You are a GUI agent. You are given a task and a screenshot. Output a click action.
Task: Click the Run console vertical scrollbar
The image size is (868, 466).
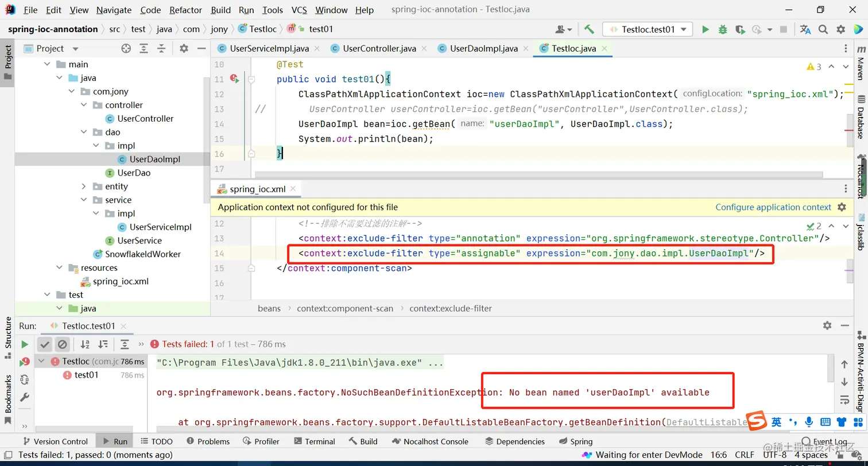tap(830, 368)
